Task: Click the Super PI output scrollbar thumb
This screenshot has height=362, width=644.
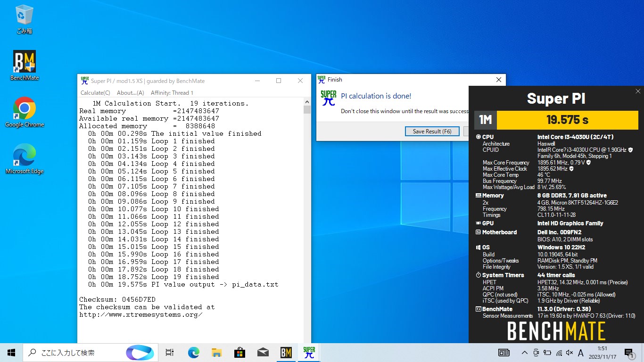Action: [307, 110]
